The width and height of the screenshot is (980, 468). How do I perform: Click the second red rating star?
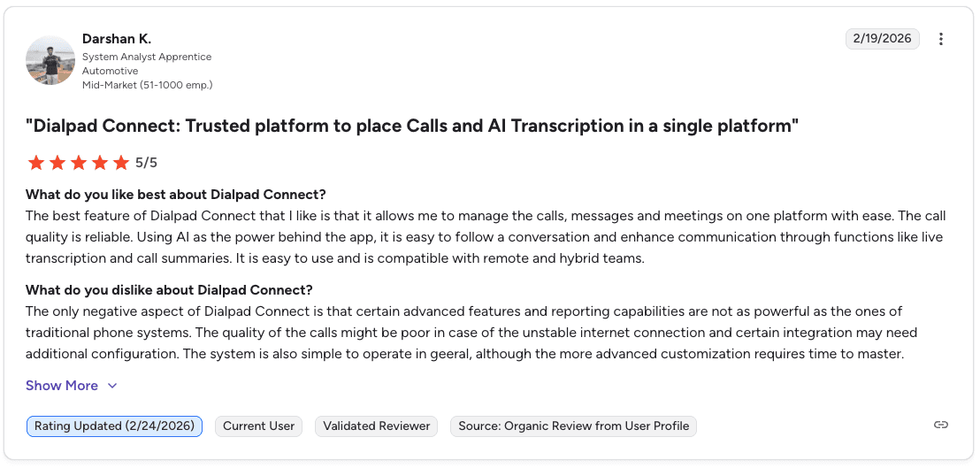pyautogui.click(x=57, y=163)
